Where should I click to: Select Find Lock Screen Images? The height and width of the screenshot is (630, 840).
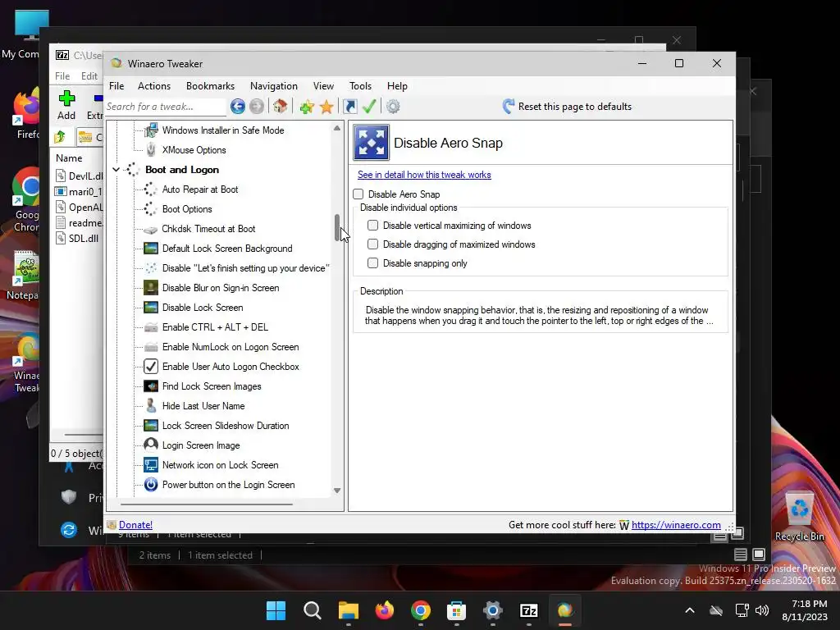(212, 386)
